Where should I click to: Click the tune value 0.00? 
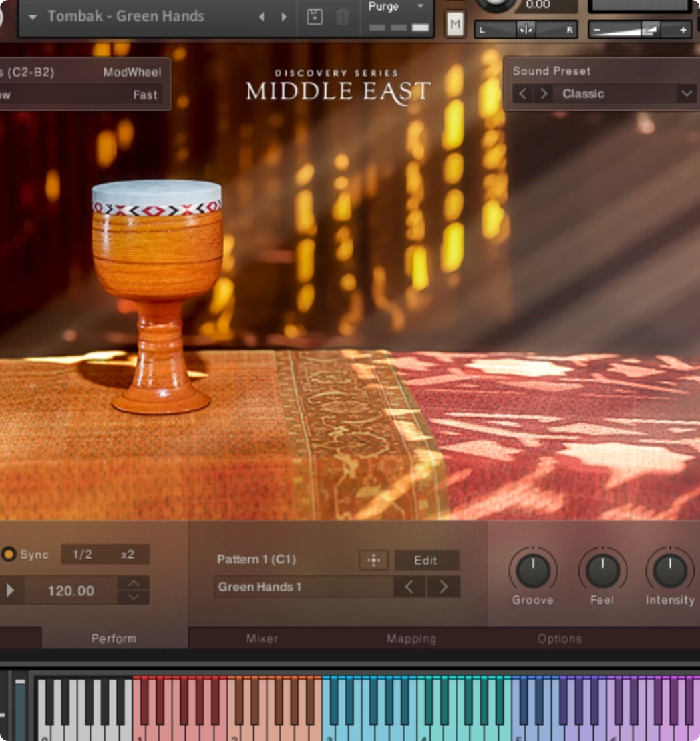[538, 5]
